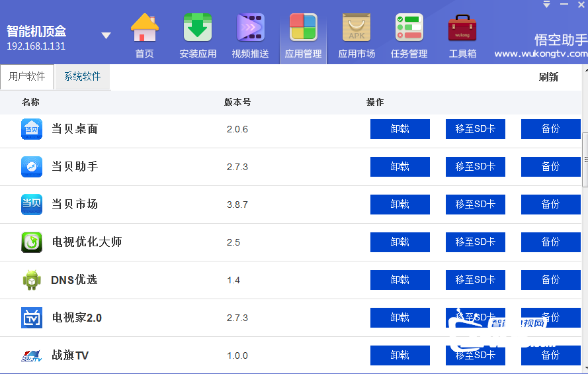Screen dimensions: 588x374
Task: Open 工具箱 toolbox icon
Action: pyautogui.click(x=462, y=28)
